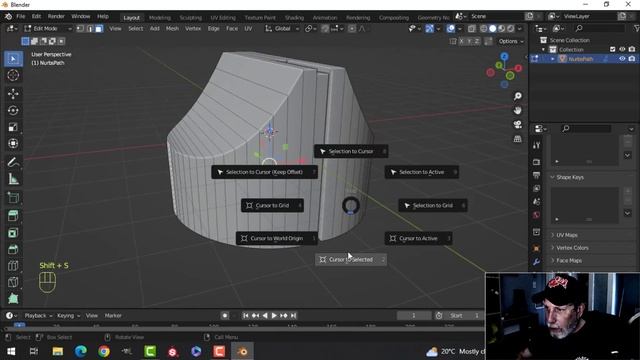
Task: Select the Measure tool
Action: pyautogui.click(x=13, y=179)
